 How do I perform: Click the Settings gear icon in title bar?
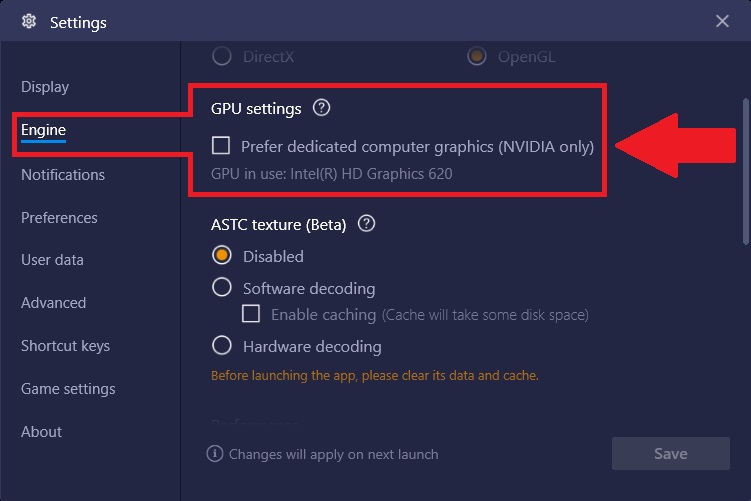[x=29, y=22]
